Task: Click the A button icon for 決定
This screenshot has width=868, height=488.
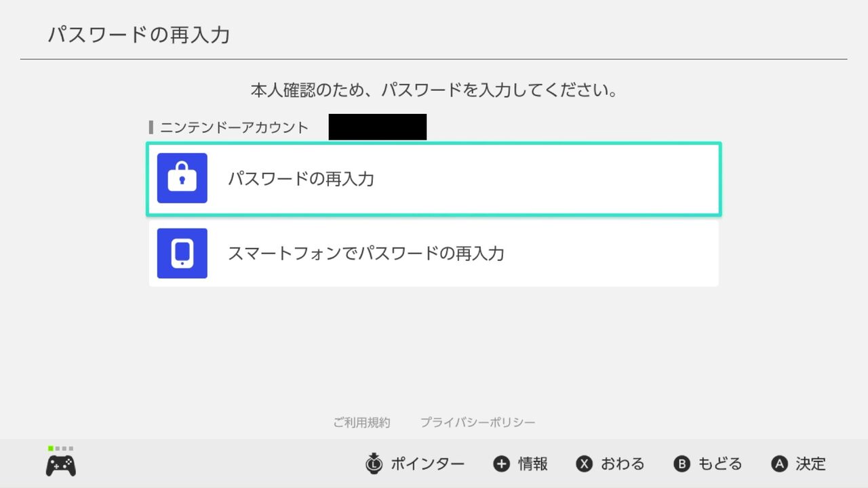Action: pyautogui.click(x=780, y=464)
